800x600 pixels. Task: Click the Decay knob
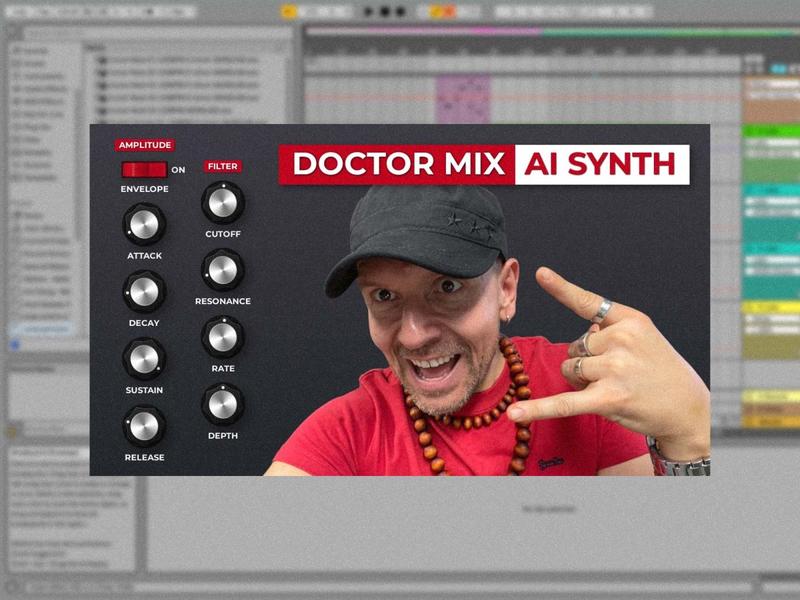[x=144, y=292]
